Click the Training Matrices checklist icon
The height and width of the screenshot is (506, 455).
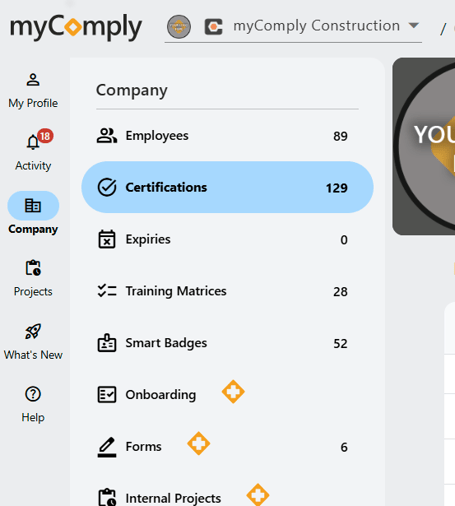click(107, 291)
